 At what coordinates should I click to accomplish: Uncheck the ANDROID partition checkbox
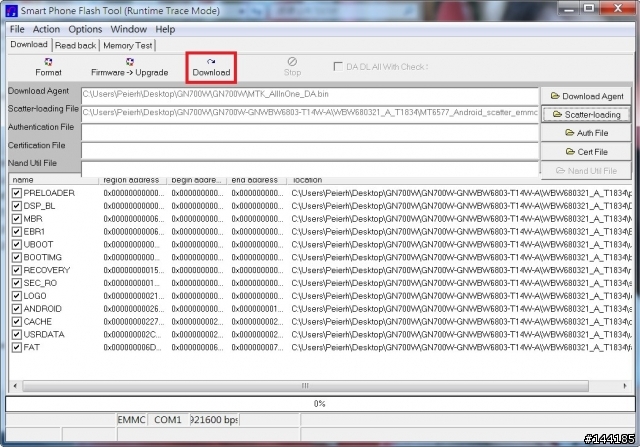[x=16, y=309]
